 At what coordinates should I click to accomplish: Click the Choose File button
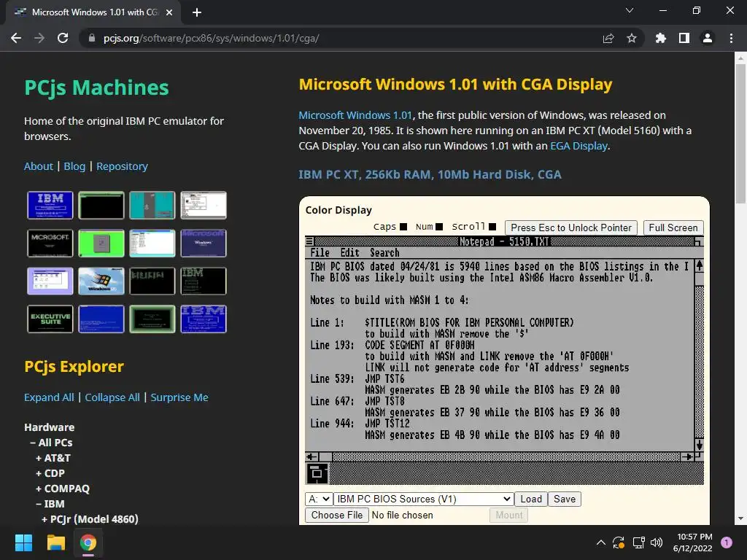(337, 516)
